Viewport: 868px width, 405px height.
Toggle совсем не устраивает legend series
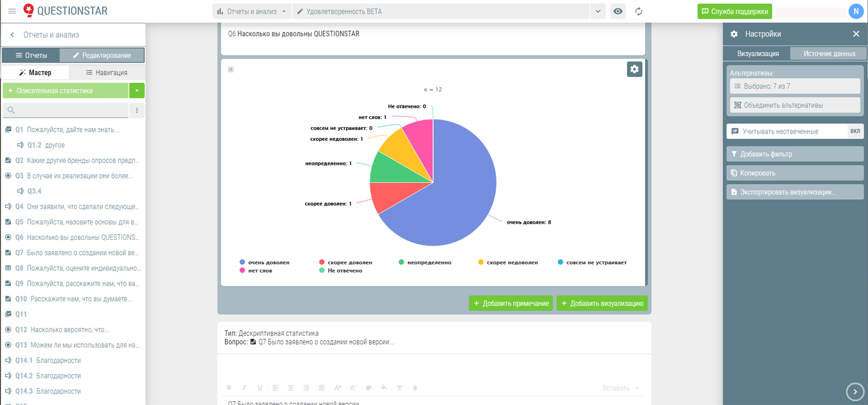(592, 262)
